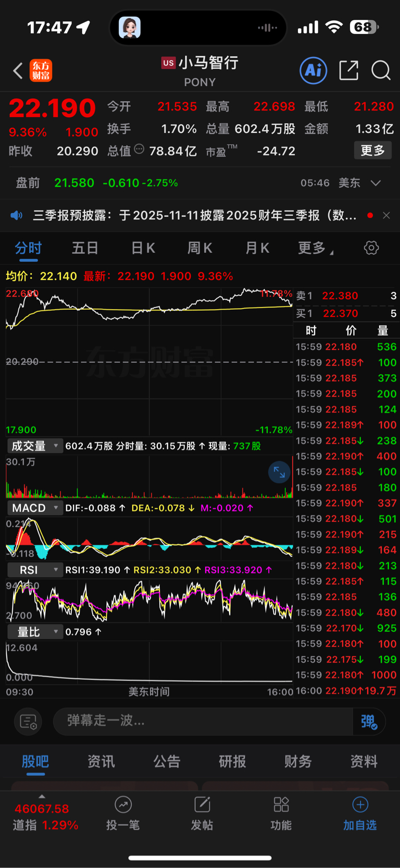This screenshot has width=400, height=868.
Task: Expand the Dow index panel arrow
Action: (42, 796)
